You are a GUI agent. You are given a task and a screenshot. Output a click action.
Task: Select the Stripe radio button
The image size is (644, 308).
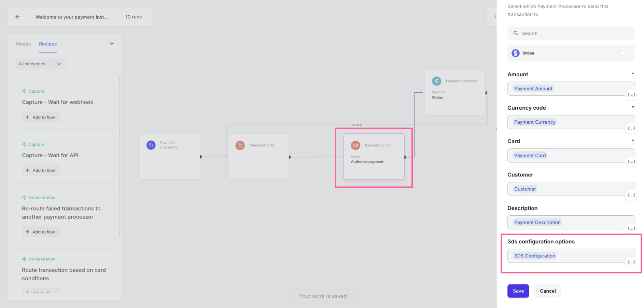[623, 53]
